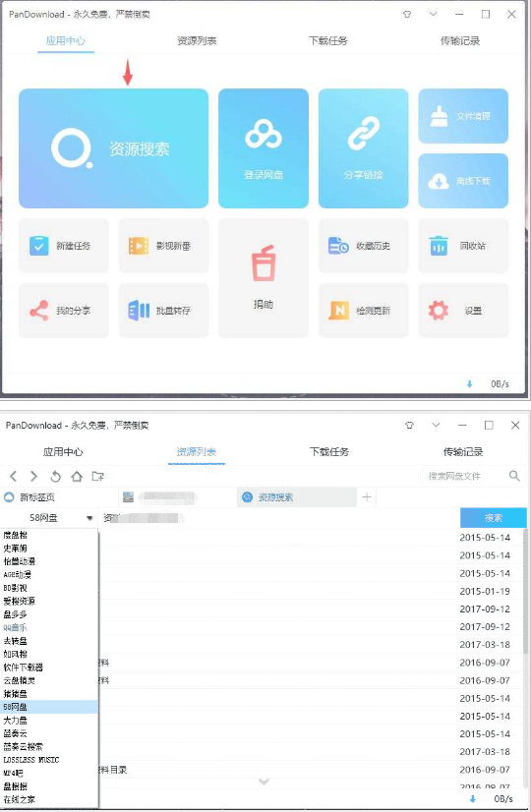Select 爱搜资源 from source list
The height and width of the screenshot is (812, 531).
click(x=49, y=601)
